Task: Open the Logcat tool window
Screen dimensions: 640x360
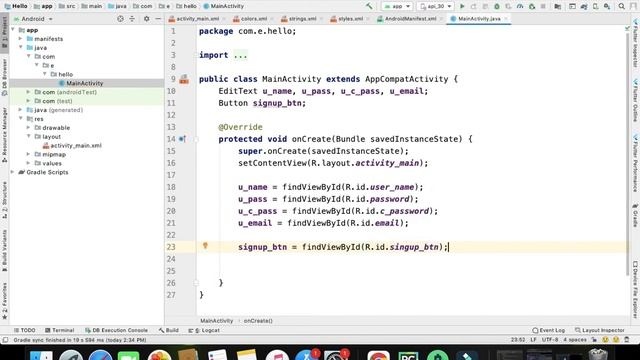Action: point(204,330)
